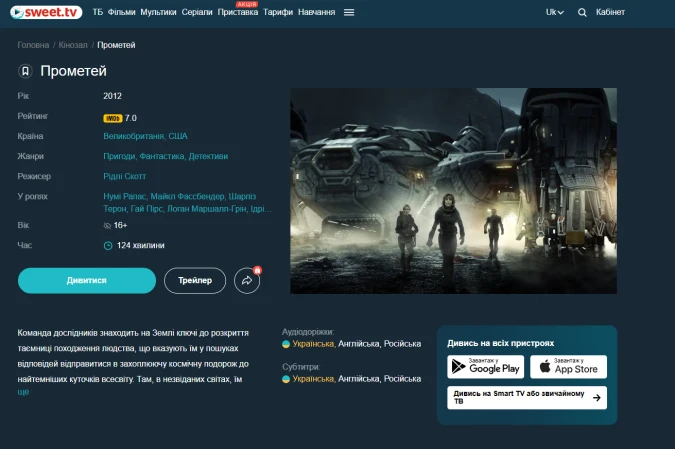This screenshot has height=449, width=675.
Task: Select Англійська subtitles
Action: tap(359, 379)
